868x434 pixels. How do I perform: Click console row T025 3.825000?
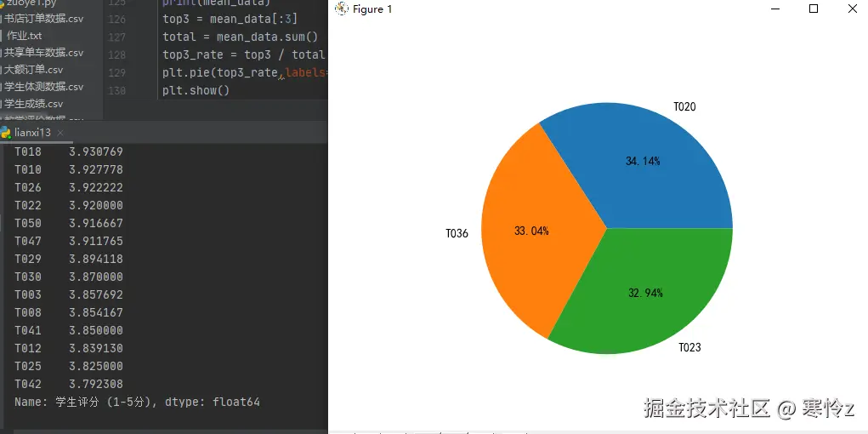tap(69, 366)
